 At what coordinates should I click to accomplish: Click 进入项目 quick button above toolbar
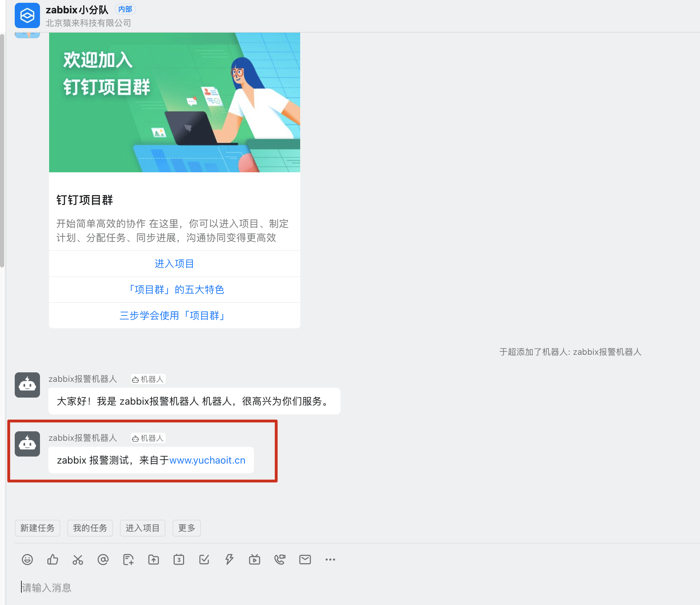click(x=143, y=528)
